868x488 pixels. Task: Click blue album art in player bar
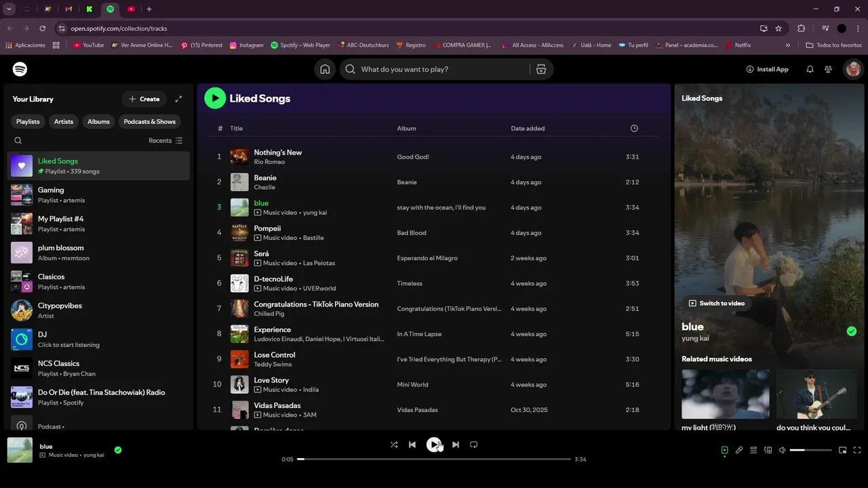[x=20, y=450]
